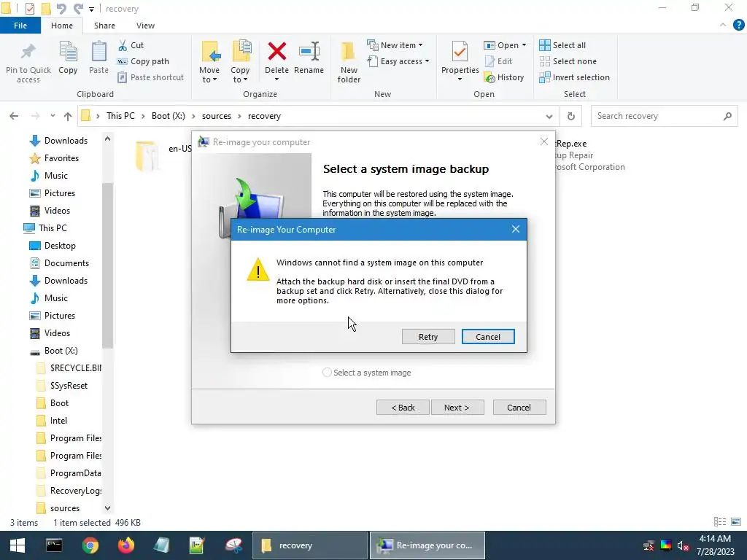Click the Copy ribbon icon
This screenshot has width=747, height=560.
point(68,52)
